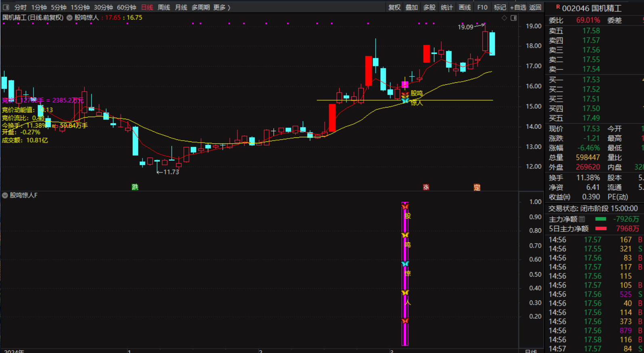Expand the 股鸣惊人F sub-indicator dropdown
The width and height of the screenshot is (644, 353).
click(x=5, y=195)
